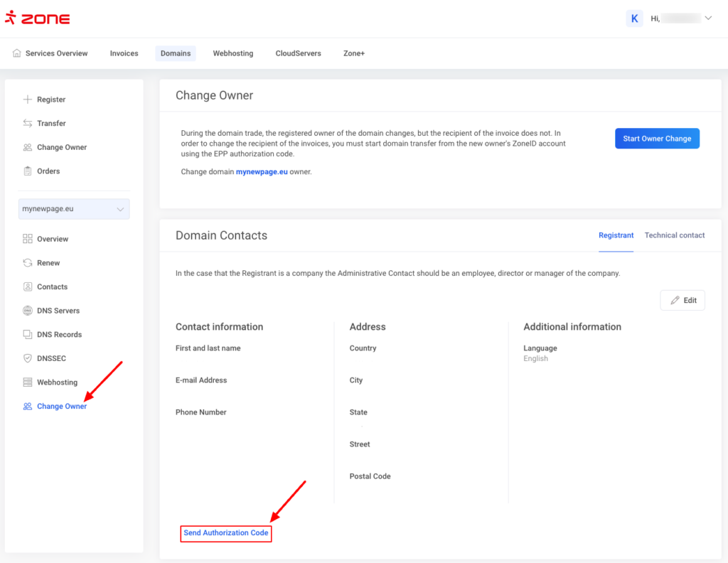Open the mynewpage.eu link in description
The height and width of the screenshot is (563, 728).
pos(262,172)
